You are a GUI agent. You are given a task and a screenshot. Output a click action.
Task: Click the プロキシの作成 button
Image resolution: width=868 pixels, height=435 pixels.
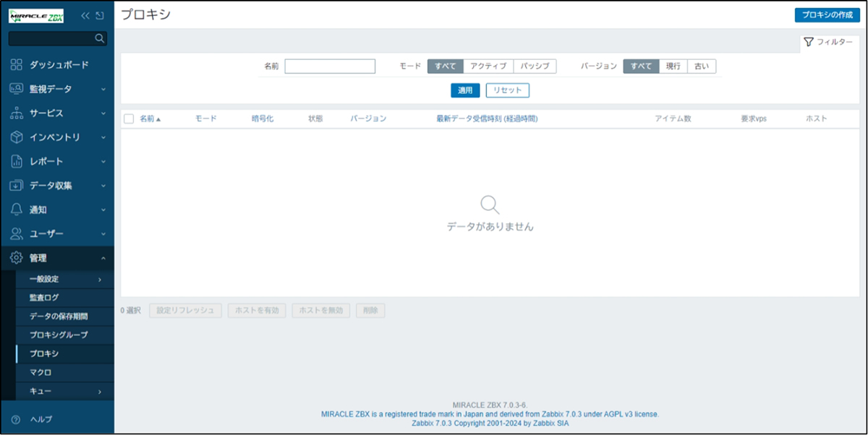tap(827, 15)
